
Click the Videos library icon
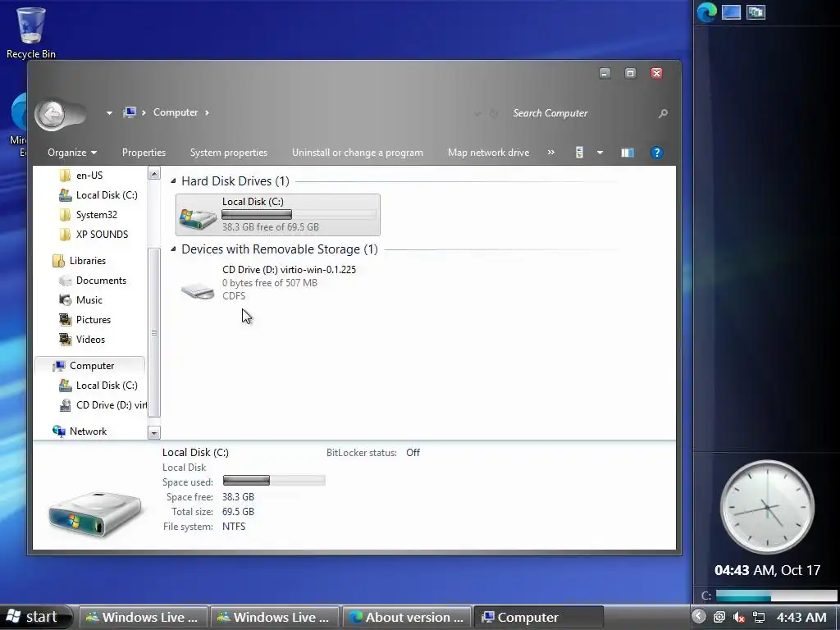coord(65,340)
